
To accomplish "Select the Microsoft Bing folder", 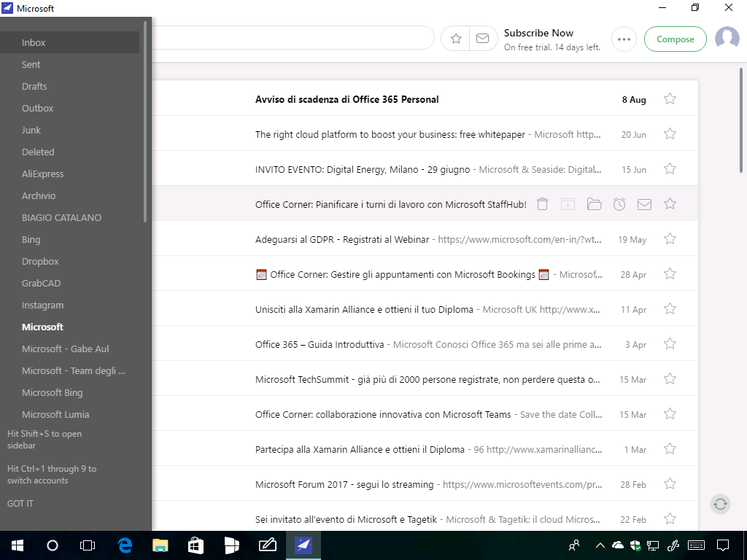I will (69, 393).
